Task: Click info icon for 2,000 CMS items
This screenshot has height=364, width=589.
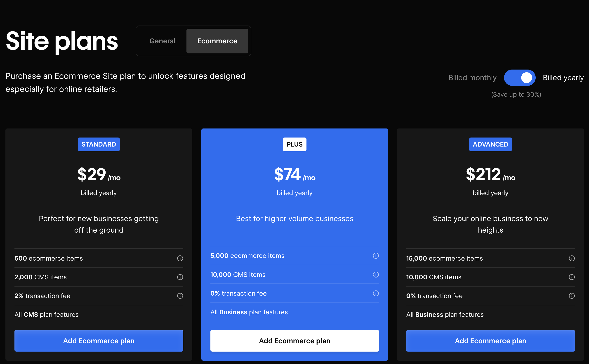Action: tap(180, 277)
